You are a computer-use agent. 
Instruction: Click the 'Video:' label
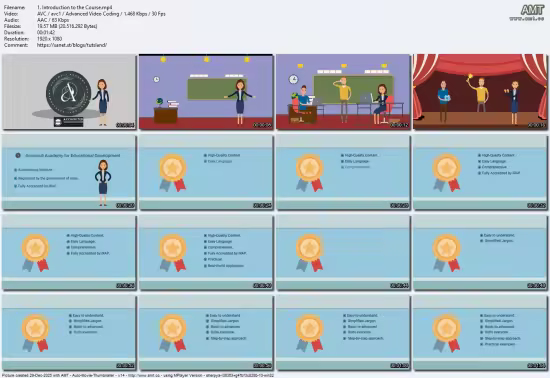10,14
